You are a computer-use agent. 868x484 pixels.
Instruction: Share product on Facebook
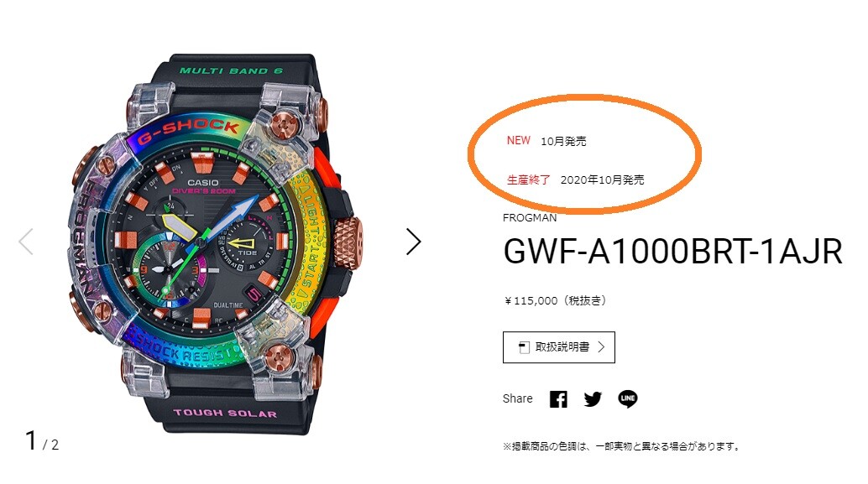(x=558, y=398)
